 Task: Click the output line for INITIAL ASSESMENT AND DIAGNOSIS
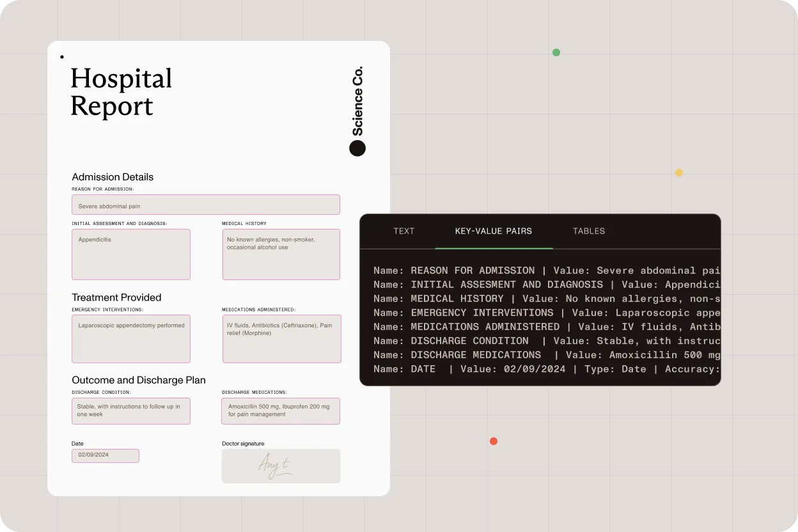pos(547,285)
